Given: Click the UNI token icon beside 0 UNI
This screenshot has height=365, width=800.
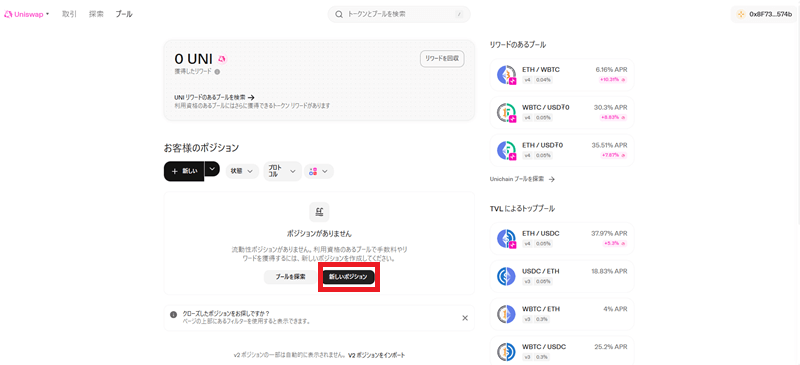Looking at the screenshot, I should (x=222, y=59).
